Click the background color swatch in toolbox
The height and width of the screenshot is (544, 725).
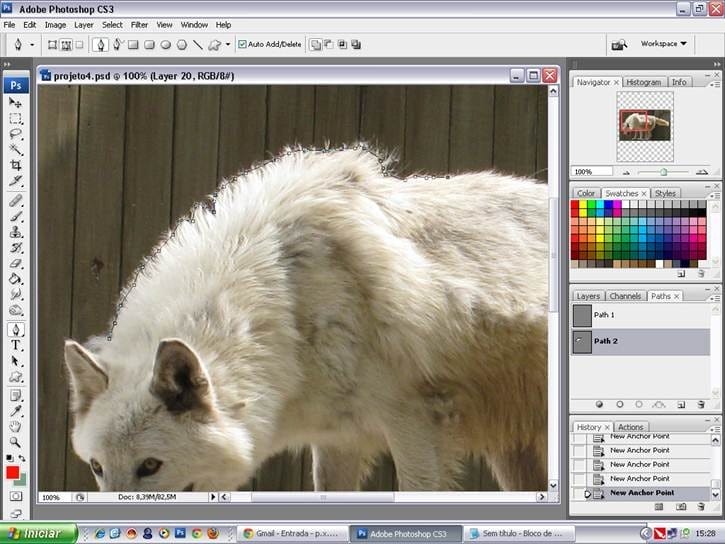click(22, 481)
